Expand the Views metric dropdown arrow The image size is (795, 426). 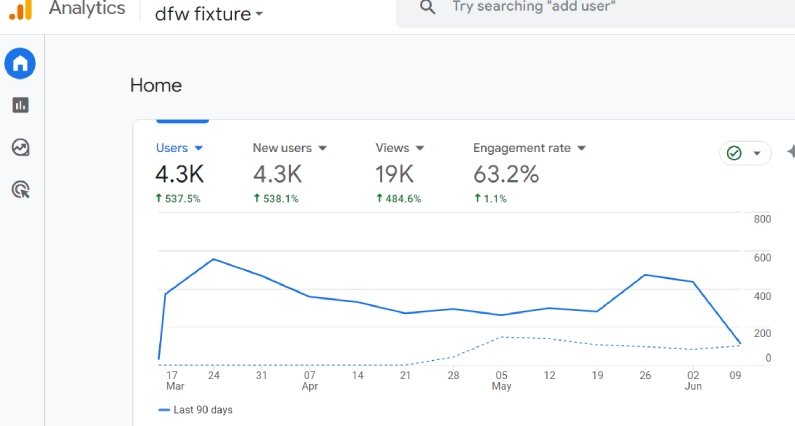(x=420, y=148)
